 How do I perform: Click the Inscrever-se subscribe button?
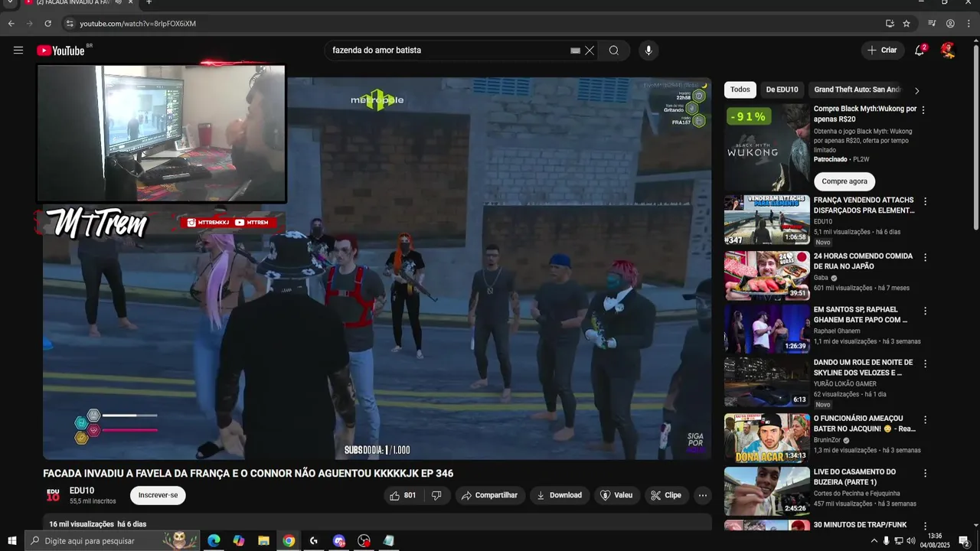(x=158, y=495)
